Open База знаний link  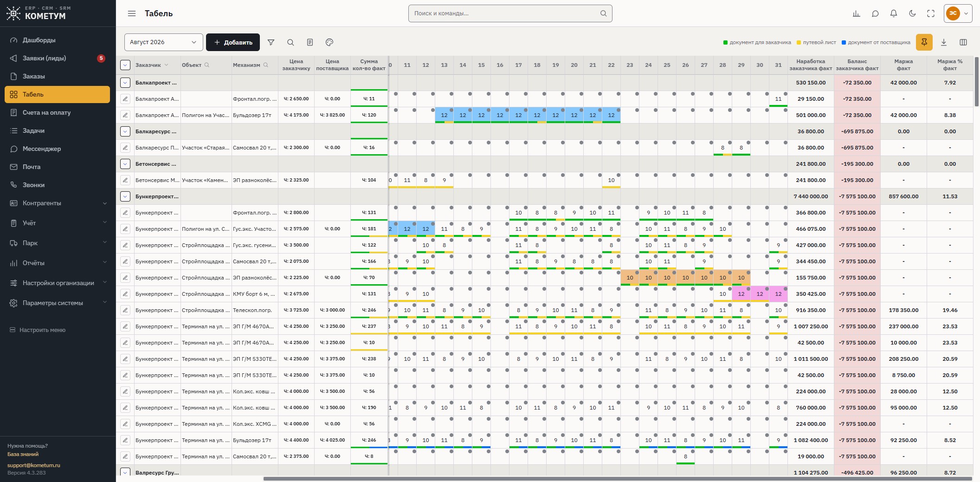pyautogui.click(x=23, y=454)
